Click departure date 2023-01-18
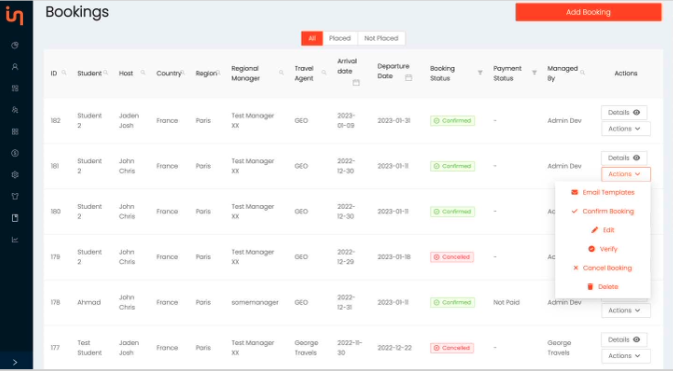 [x=394, y=257]
